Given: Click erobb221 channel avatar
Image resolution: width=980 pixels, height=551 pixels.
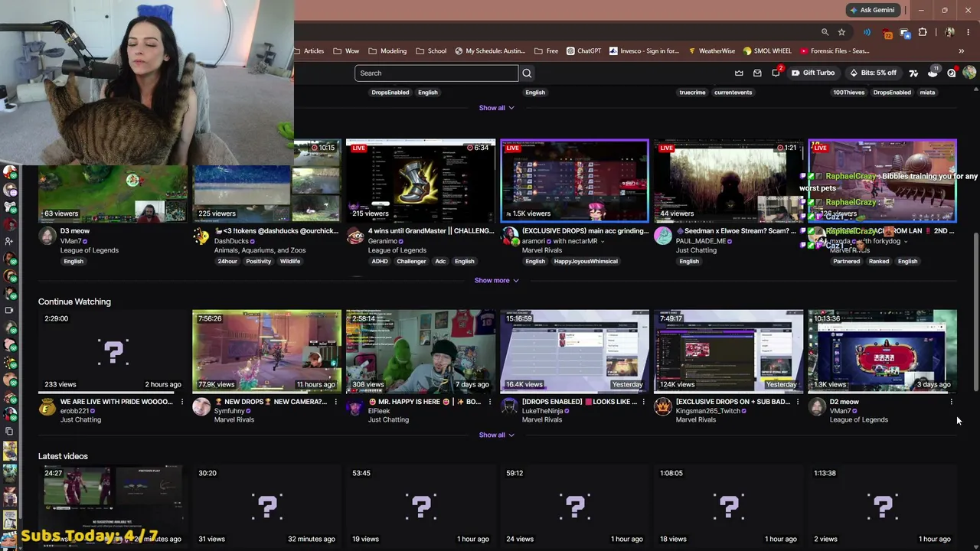Looking at the screenshot, I should tap(47, 406).
